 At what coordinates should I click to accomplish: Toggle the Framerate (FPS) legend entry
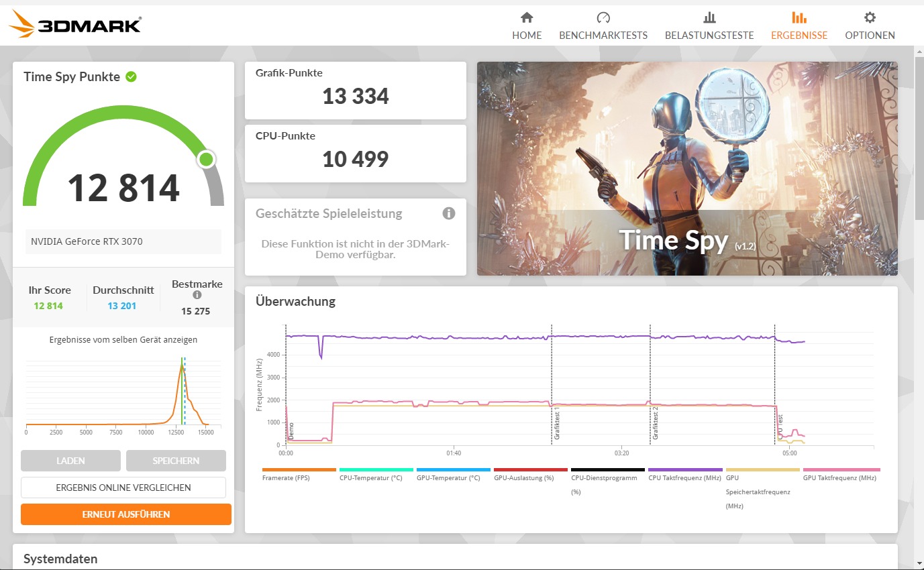click(299, 474)
